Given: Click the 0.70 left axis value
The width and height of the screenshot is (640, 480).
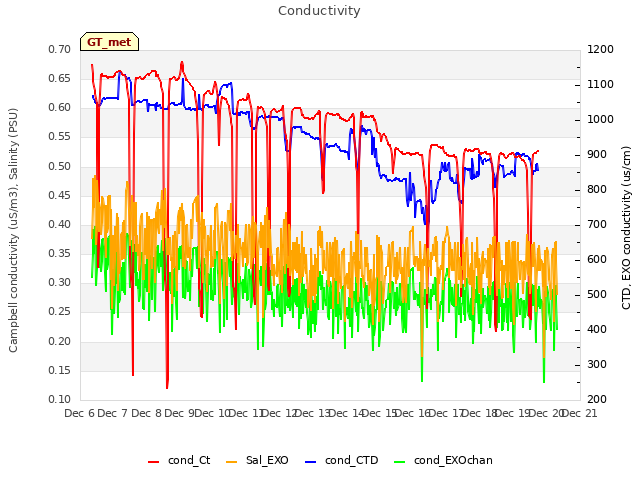Looking at the screenshot, I should tap(60, 49).
